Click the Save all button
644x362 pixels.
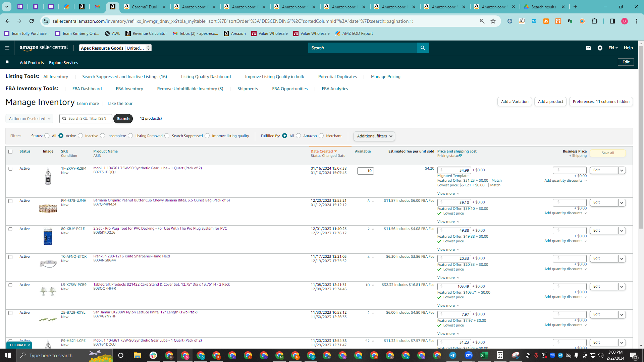(x=608, y=153)
